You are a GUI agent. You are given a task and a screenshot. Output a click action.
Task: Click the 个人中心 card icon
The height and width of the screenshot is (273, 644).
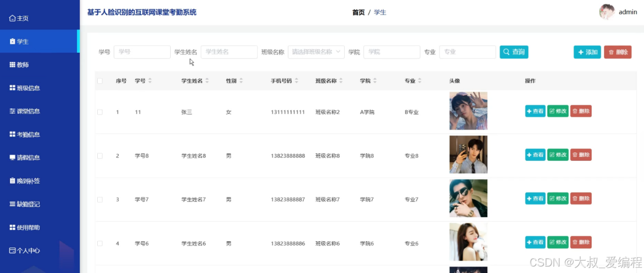[x=12, y=251]
